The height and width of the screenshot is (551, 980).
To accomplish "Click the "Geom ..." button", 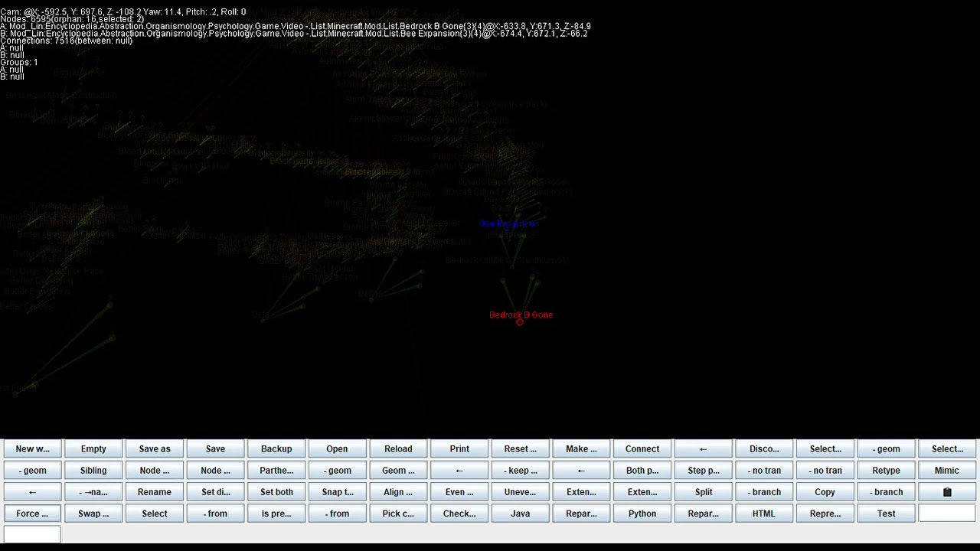I will tap(398, 471).
